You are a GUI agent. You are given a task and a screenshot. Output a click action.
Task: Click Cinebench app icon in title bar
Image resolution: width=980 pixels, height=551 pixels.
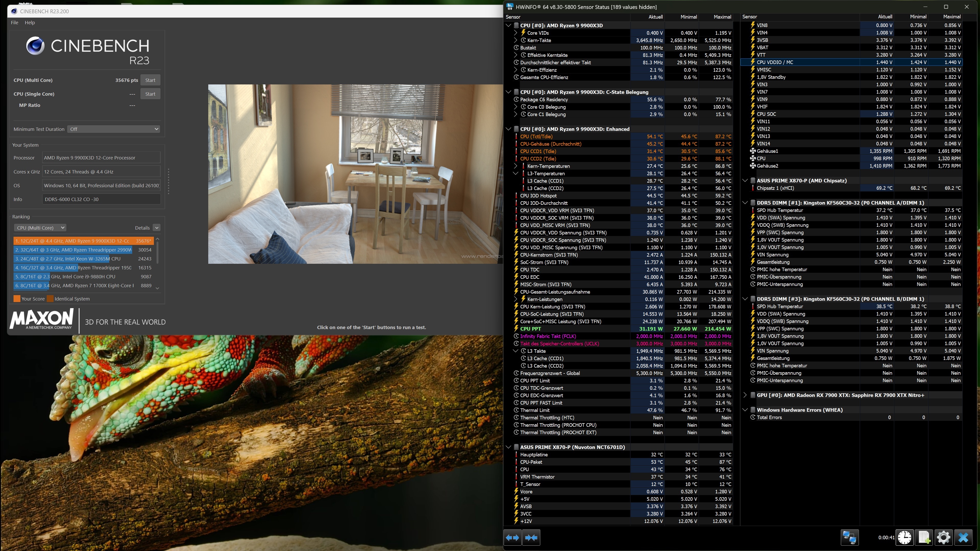[14, 11]
